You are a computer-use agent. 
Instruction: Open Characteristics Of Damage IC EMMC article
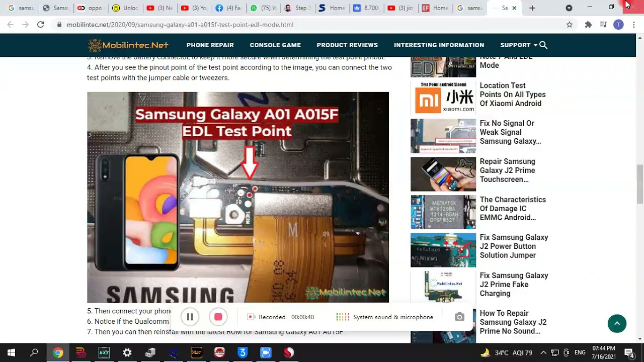pos(513,209)
